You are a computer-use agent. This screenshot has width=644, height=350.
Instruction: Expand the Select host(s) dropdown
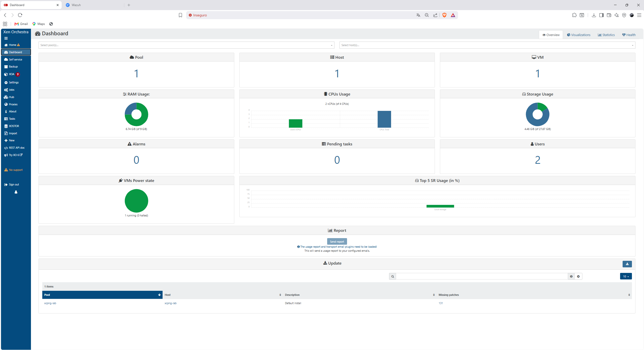click(487, 45)
